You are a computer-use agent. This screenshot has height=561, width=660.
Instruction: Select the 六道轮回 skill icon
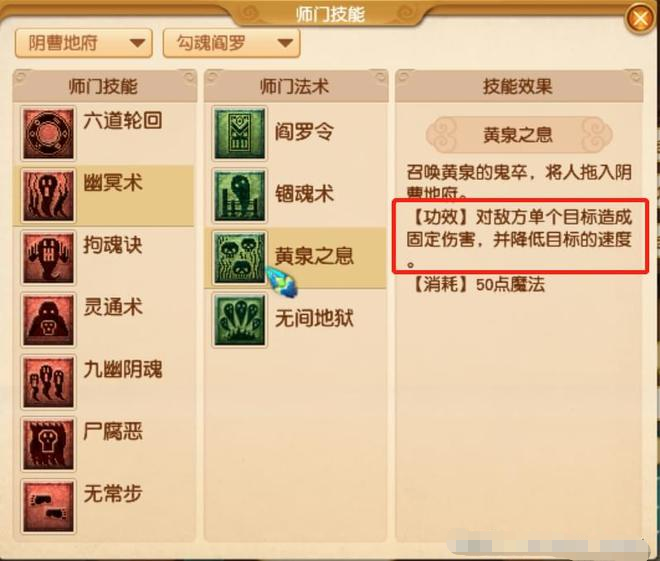tap(48, 134)
